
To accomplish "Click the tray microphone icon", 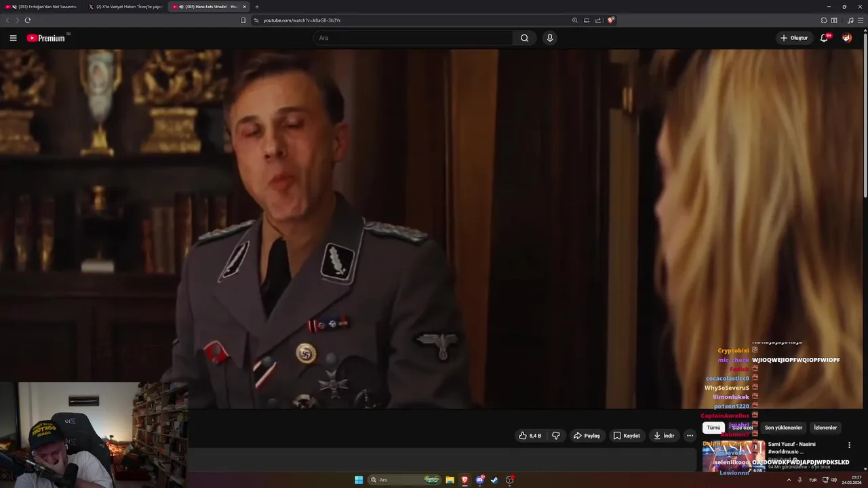I will point(800,480).
